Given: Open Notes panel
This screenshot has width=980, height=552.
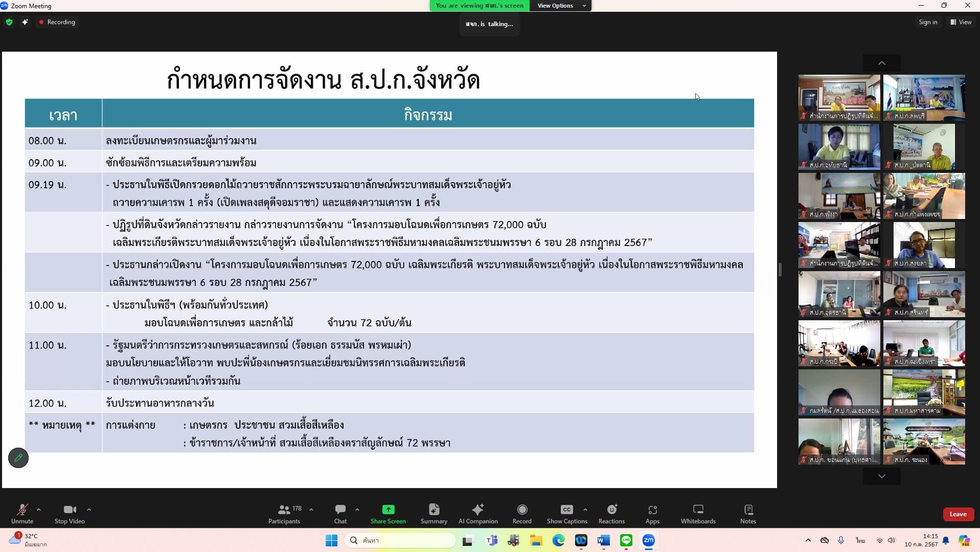Looking at the screenshot, I should click(748, 514).
